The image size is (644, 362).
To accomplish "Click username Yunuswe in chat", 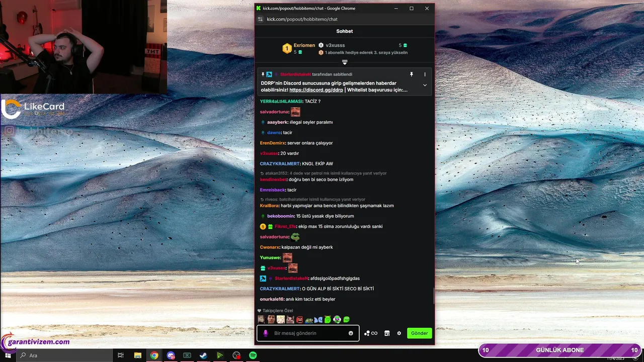I will tap(270, 258).
